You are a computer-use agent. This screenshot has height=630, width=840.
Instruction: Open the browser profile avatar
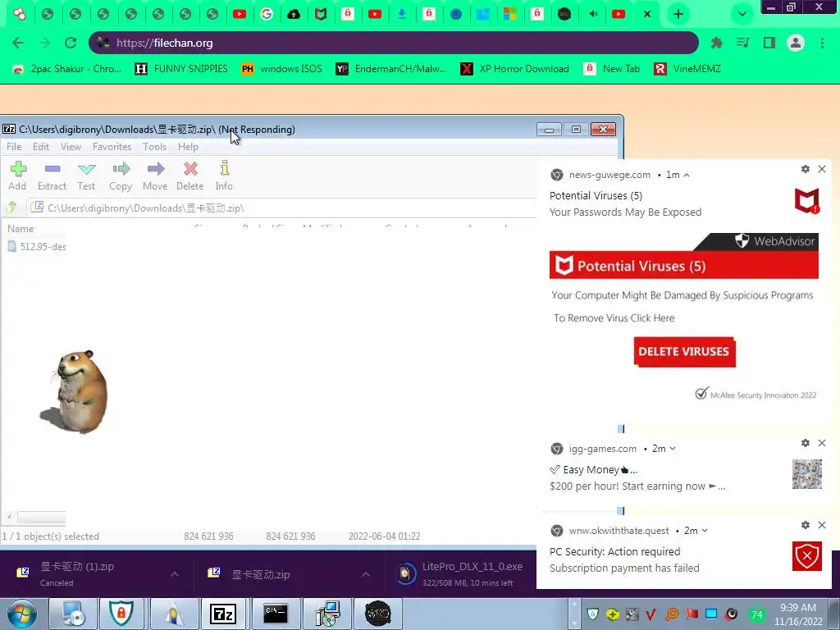pyautogui.click(x=796, y=43)
